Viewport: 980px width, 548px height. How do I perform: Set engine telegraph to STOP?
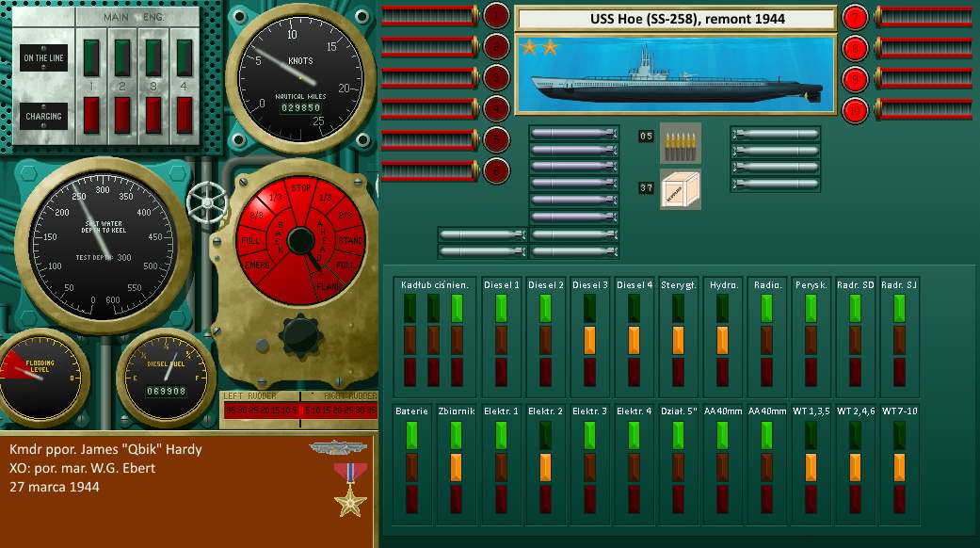[300, 187]
